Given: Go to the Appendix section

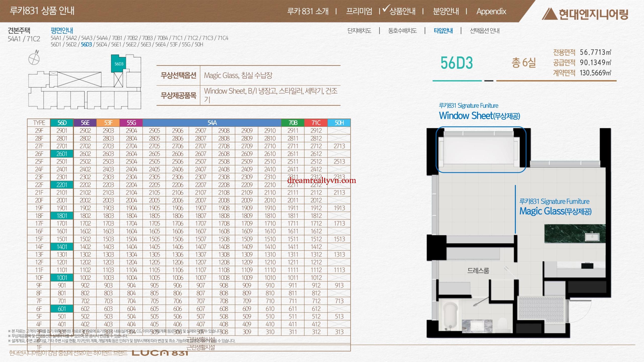Looking at the screenshot, I should pos(491,11).
